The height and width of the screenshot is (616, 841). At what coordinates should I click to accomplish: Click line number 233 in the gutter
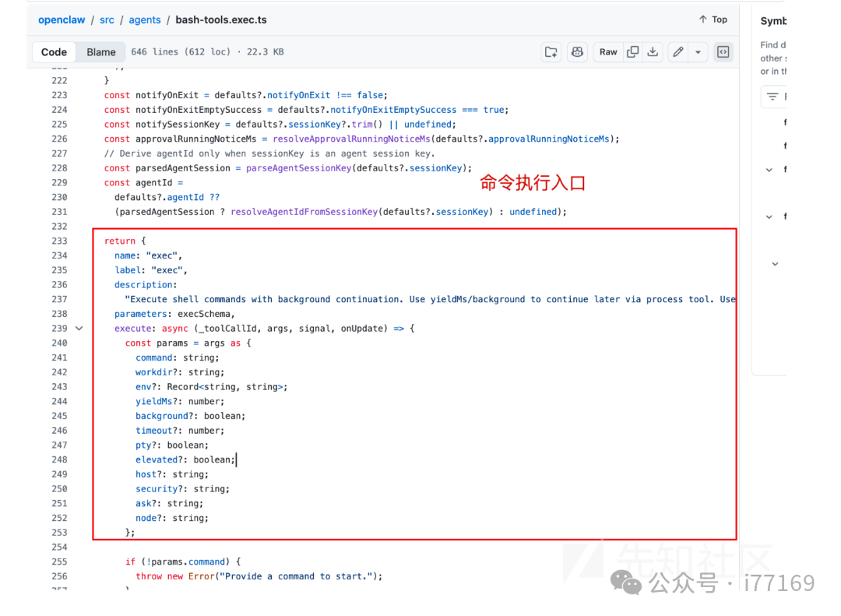tap(59, 241)
